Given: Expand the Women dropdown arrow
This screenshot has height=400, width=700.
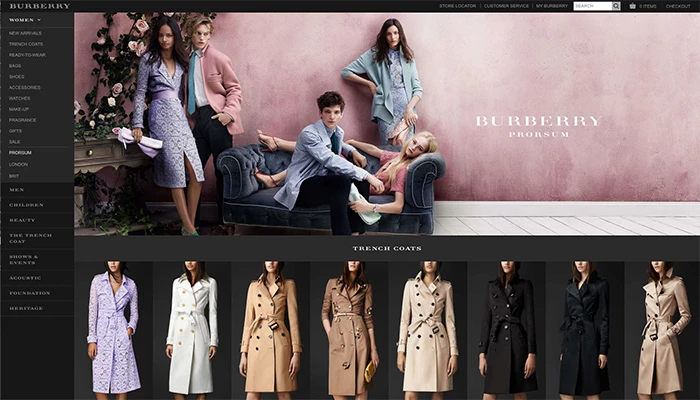Looking at the screenshot, I should click(39, 20).
